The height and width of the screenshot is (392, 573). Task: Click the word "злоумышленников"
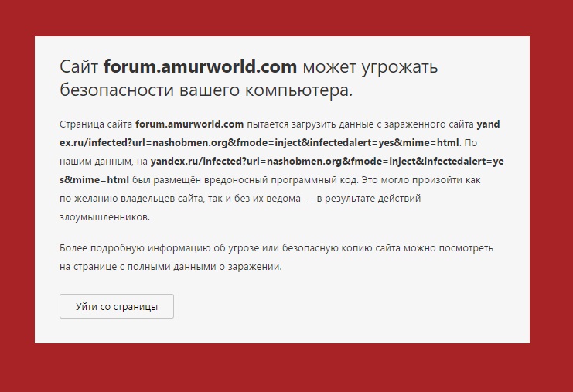(x=104, y=217)
